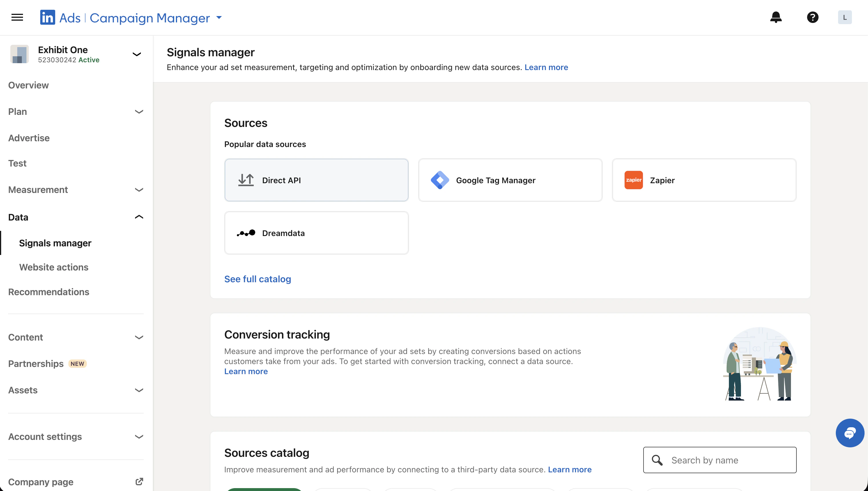Open the hamburger navigation menu
This screenshot has height=491, width=868.
[x=17, y=17]
